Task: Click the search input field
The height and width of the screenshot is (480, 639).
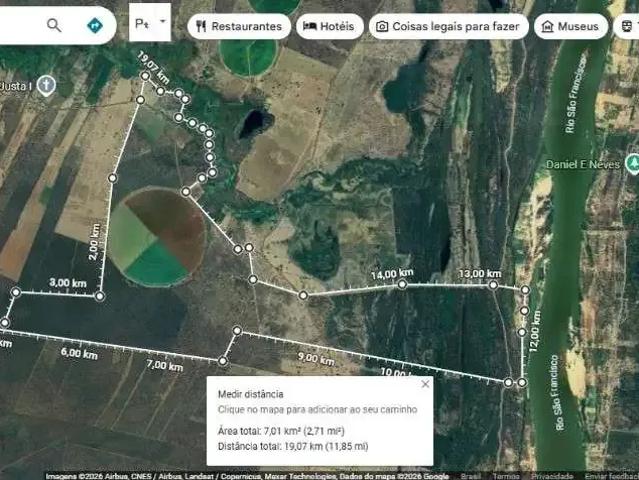Action: click(x=20, y=25)
